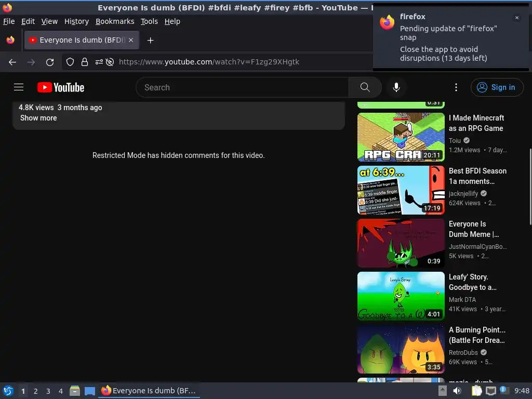Click the search magnifier button

click(365, 87)
